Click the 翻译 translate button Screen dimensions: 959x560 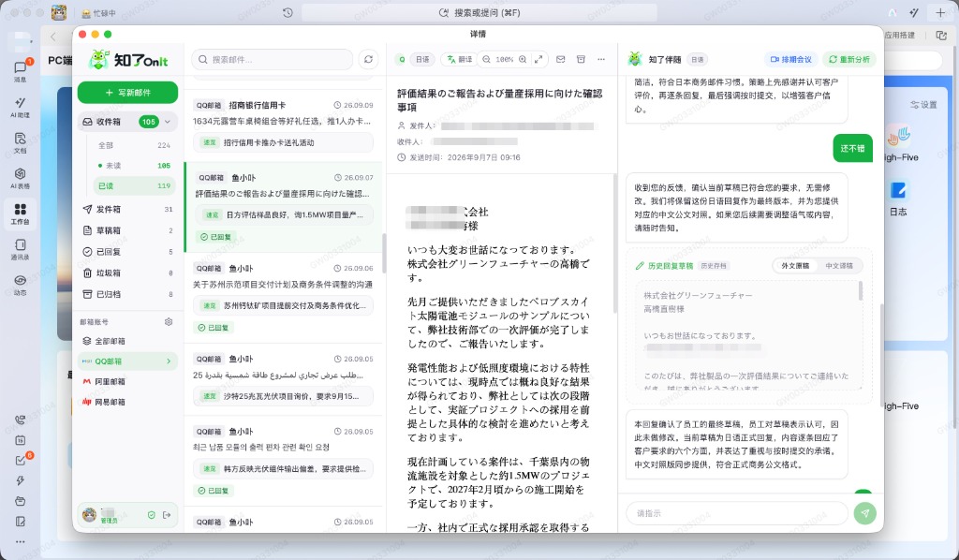tap(459, 59)
